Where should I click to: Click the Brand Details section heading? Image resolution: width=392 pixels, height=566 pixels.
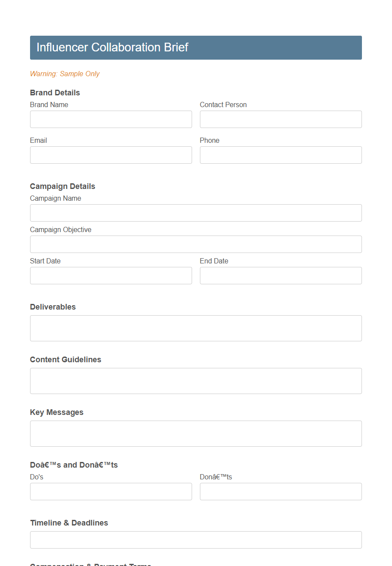pos(55,92)
